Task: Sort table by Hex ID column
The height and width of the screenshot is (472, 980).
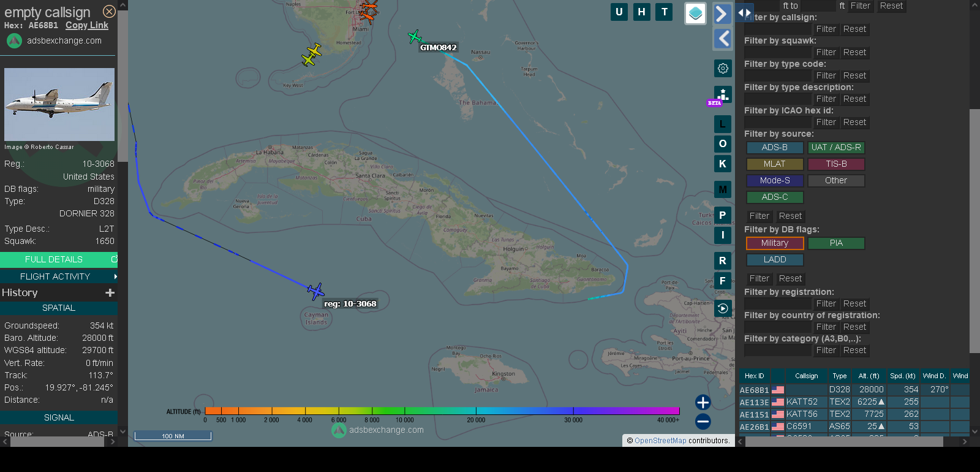Action: (755, 376)
